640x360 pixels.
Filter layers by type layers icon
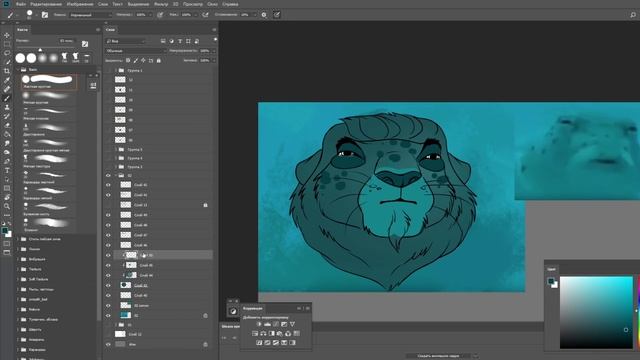point(180,41)
